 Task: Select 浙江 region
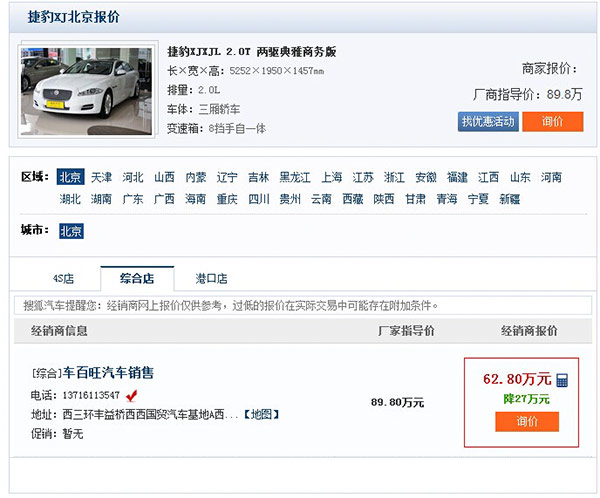(x=394, y=177)
